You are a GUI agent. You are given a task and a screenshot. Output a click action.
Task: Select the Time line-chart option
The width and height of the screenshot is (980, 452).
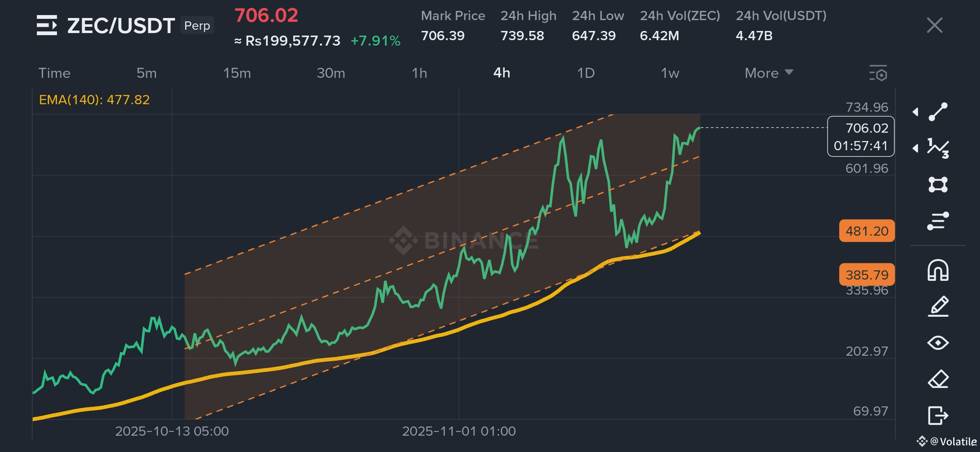[x=54, y=73]
